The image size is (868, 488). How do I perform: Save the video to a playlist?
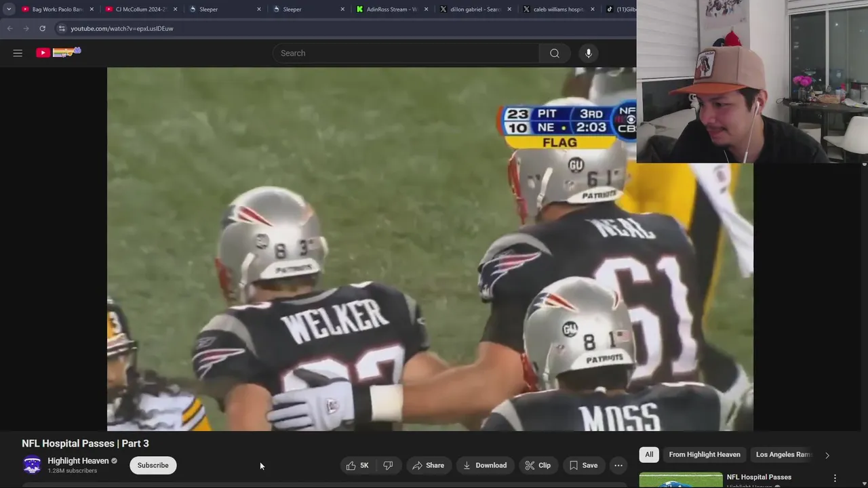pyautogui.click(x=583, y=465)
